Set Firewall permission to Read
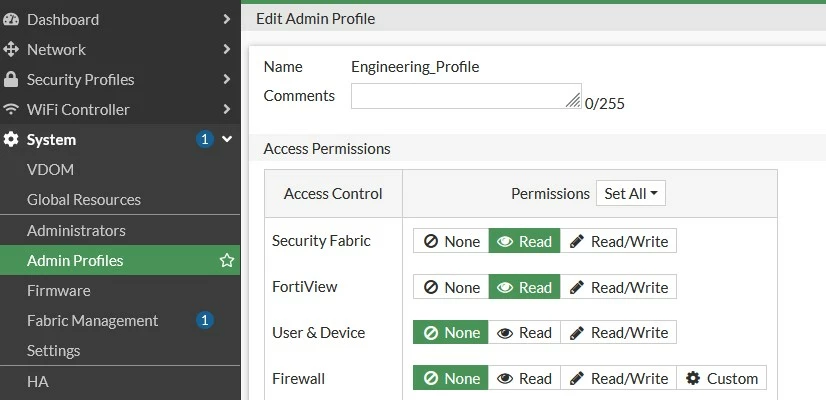 524,378
